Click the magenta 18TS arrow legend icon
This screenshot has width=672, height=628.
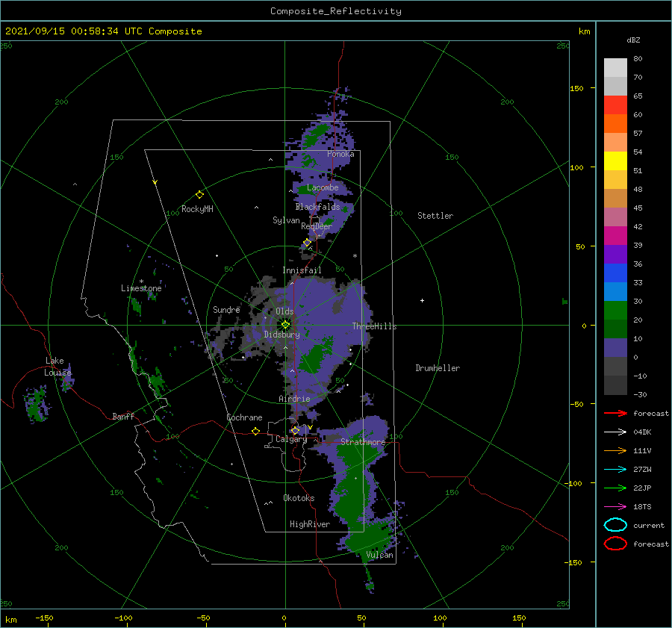point(615,507)
